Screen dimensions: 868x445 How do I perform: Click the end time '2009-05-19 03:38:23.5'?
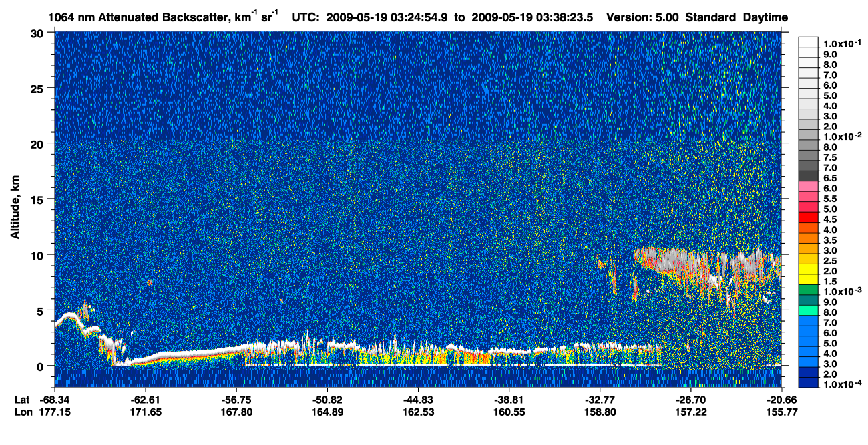531,17
